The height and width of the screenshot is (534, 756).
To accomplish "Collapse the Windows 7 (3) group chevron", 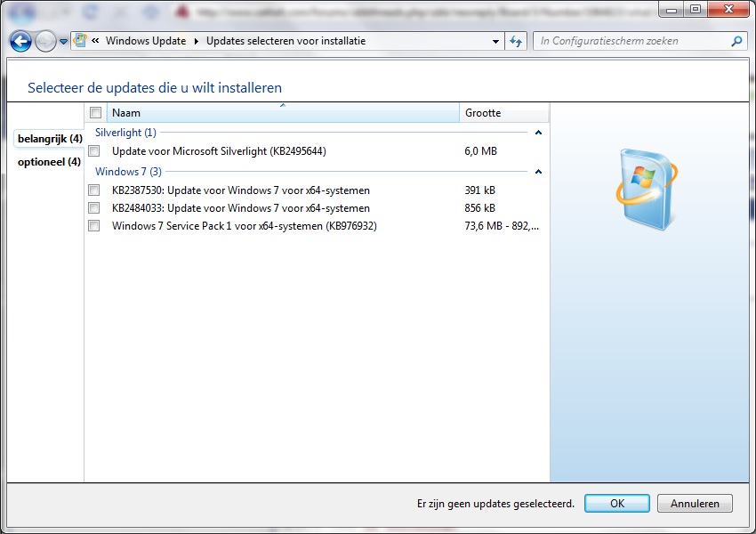I will [x=539, y=172].
